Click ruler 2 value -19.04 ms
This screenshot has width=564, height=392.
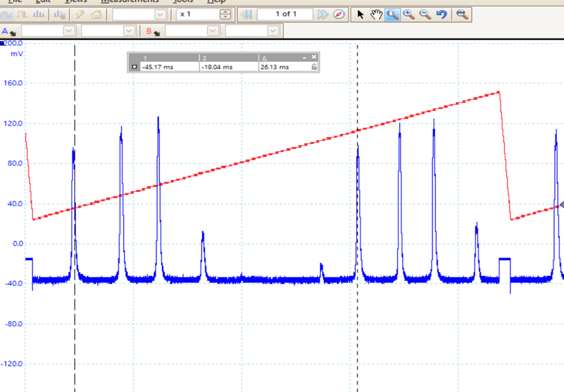tap(217, 67)
